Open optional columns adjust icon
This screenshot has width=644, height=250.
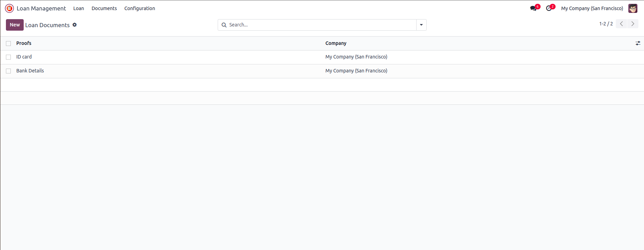coord(638,43)
